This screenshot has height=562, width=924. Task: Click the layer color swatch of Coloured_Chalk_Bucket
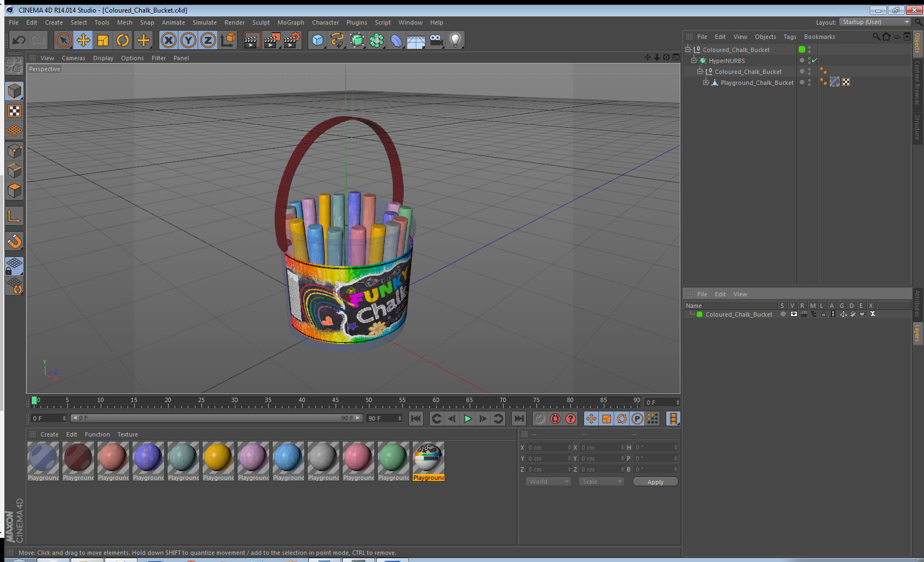click(x=700, y=314)
